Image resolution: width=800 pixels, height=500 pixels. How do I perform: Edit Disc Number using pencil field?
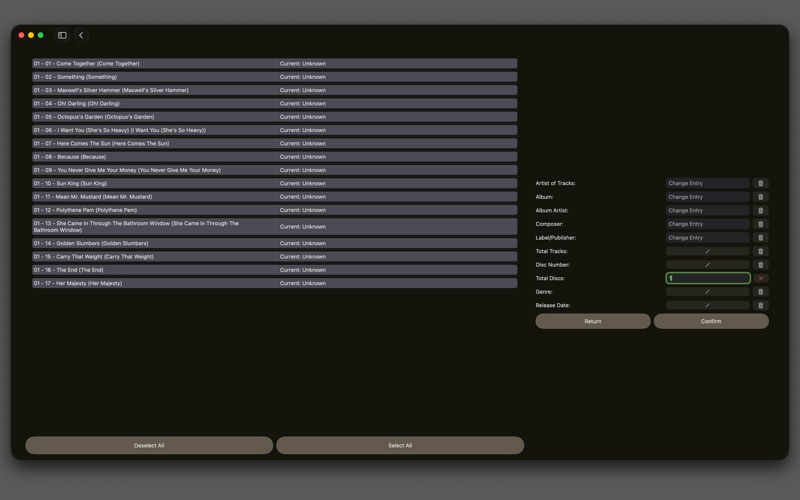click(x=708, y=265)
